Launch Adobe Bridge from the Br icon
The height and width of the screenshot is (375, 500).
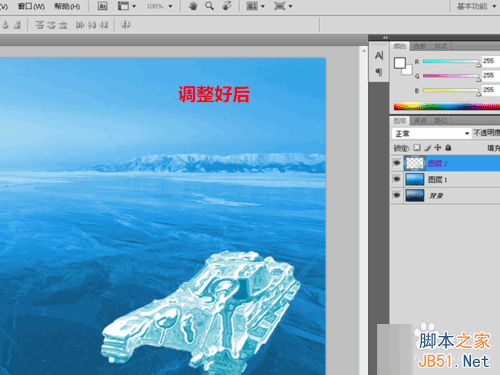[102, 6]
